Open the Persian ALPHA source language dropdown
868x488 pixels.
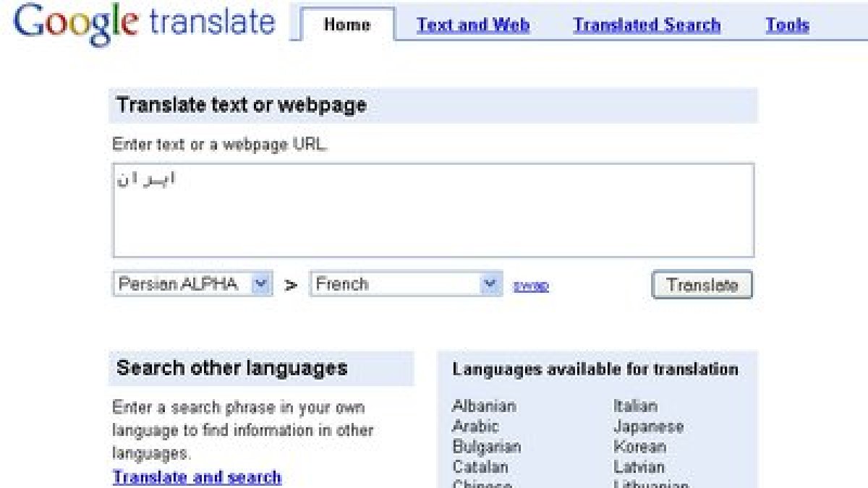tap(192, 284)
